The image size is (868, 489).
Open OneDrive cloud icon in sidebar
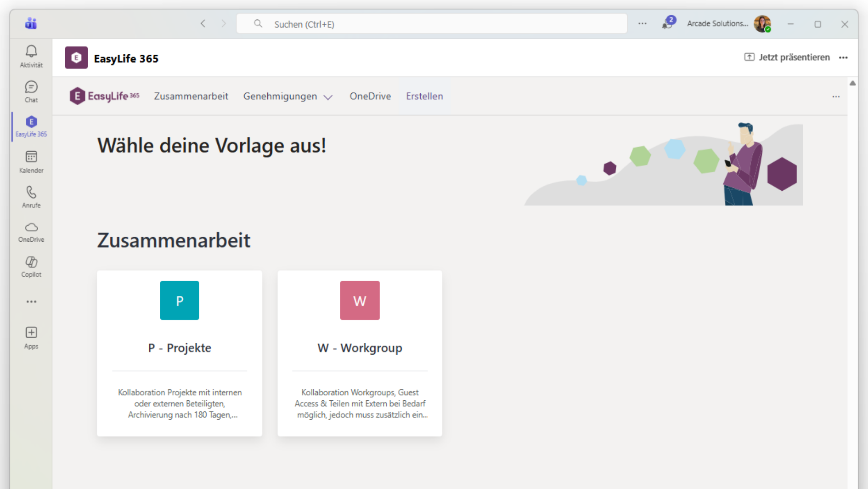(x=31, y=232)
